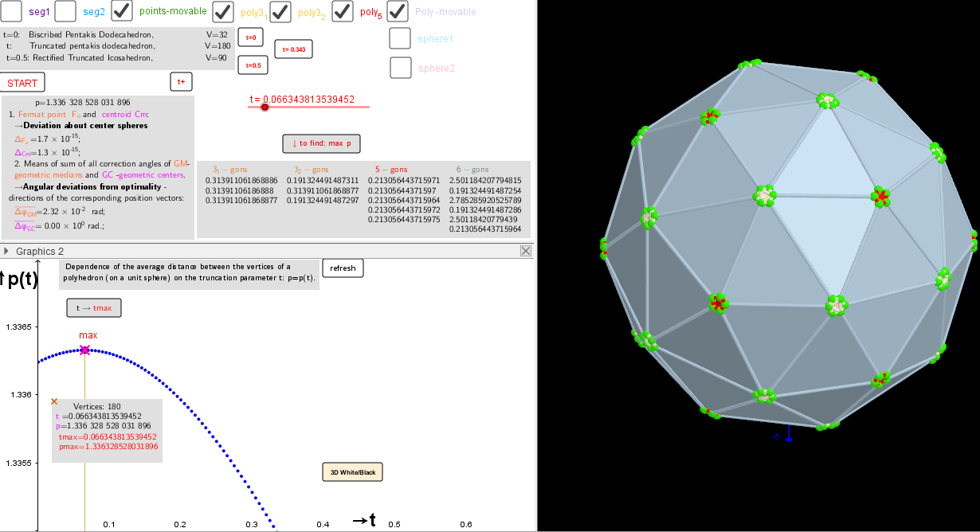Click the p=1.336 328 528 031 896 value

point(82,103)
